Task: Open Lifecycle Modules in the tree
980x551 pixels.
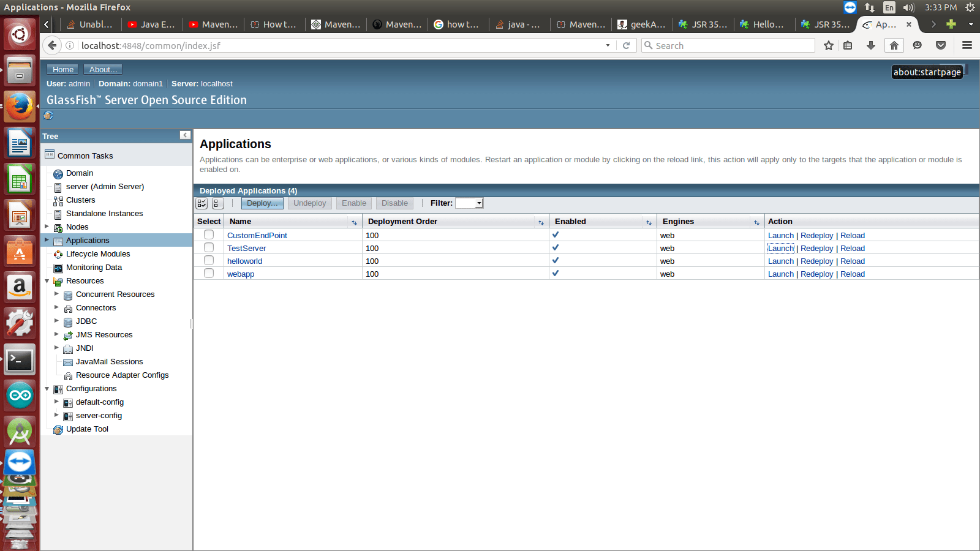Action: point(98,254)
